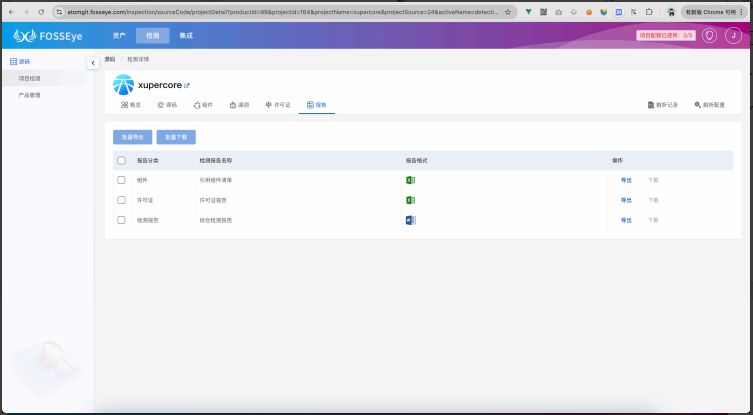The image size is (753, 415).
Task: Open the Chrome profile avatar
Action: (671, 12)
